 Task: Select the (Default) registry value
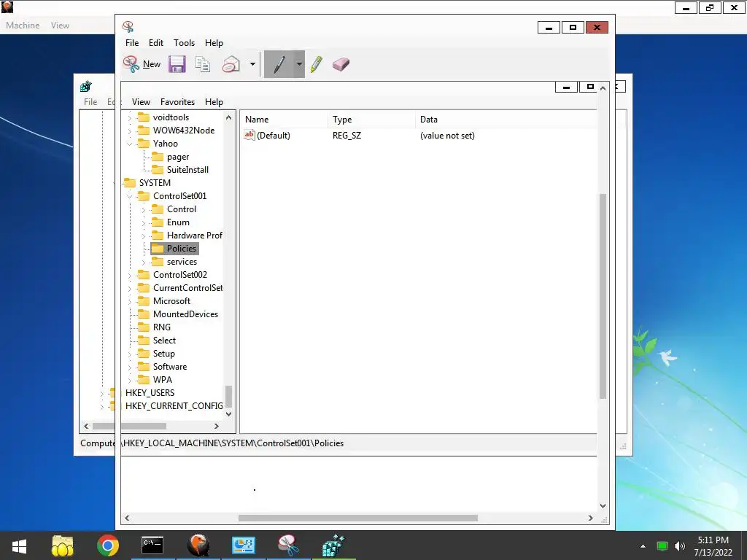[x=273, y=136]
